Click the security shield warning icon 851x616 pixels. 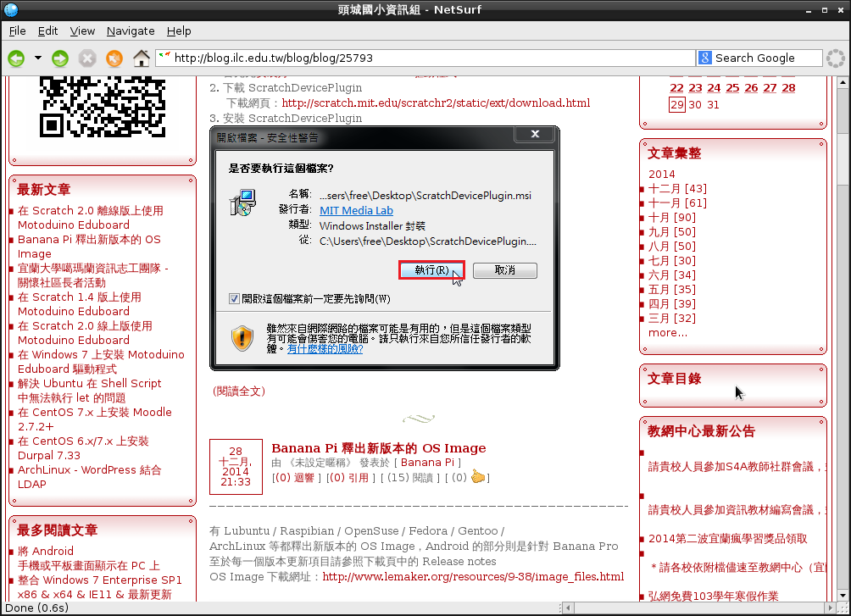pyautogui.click(x=242, y=338)
